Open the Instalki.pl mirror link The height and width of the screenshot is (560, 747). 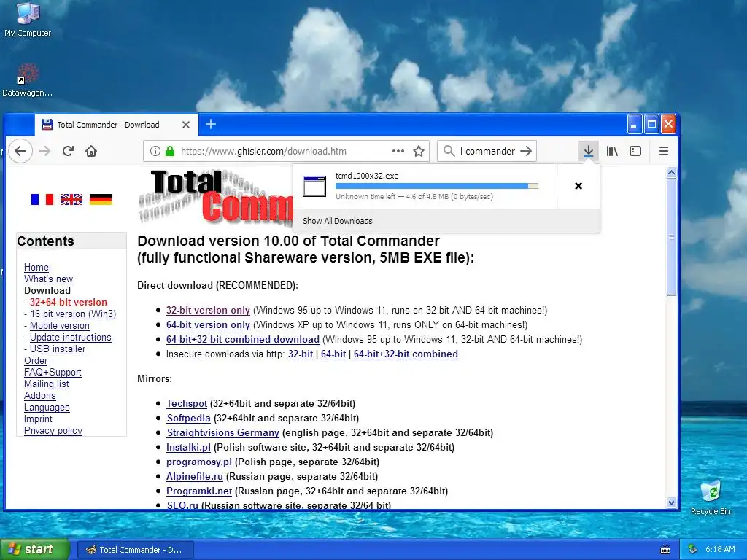[x=188, y=448]
